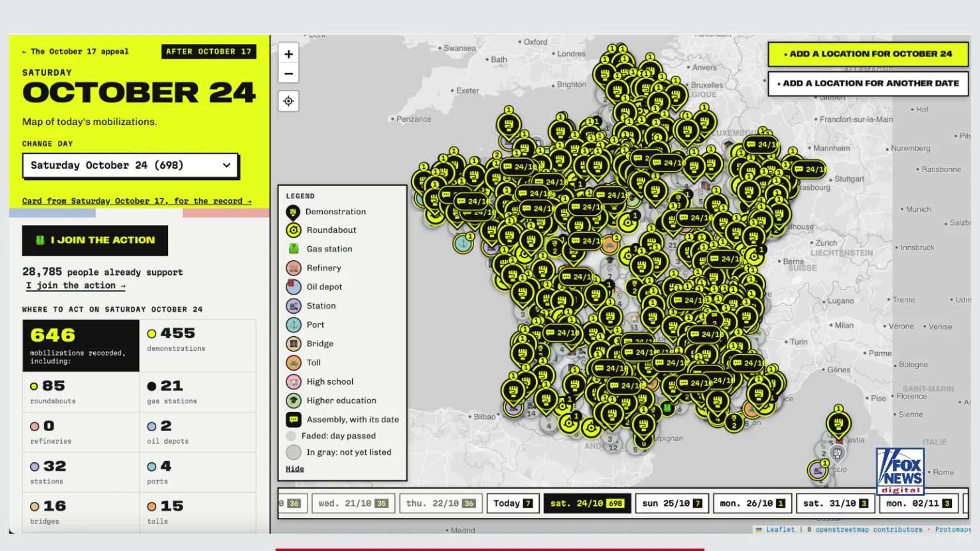980x551 pixels.
Task: Go back to The October 17 appeal
Action: click(75, 52)
